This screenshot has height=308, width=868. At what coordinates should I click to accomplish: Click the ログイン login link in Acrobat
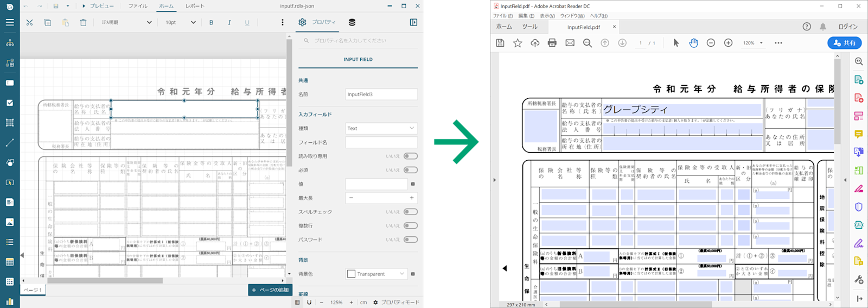[x=847, y=27]
